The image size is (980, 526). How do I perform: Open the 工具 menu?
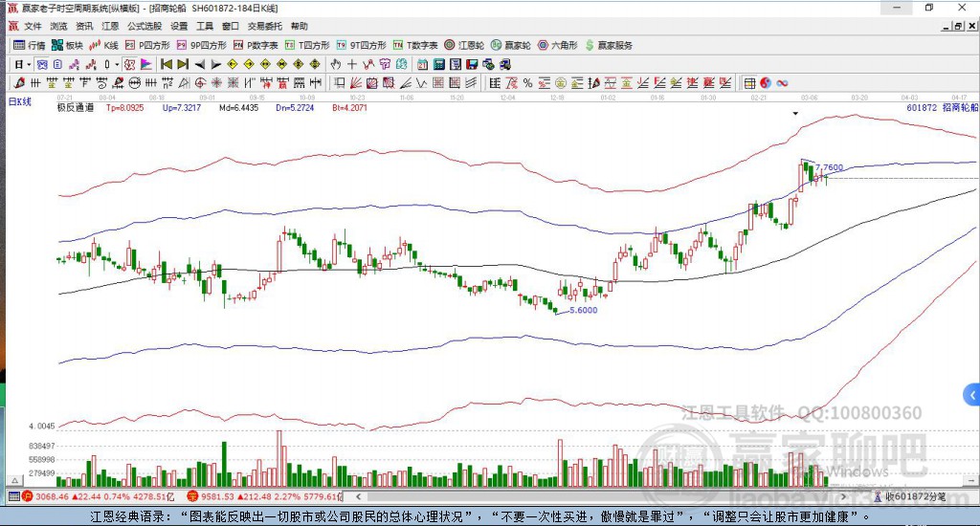click(205, 26)
